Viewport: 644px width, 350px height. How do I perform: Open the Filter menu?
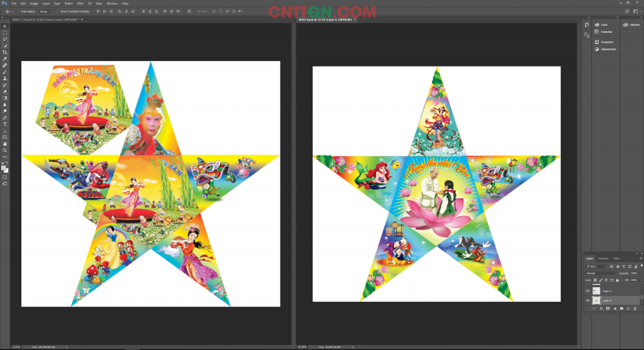point(80,3)
